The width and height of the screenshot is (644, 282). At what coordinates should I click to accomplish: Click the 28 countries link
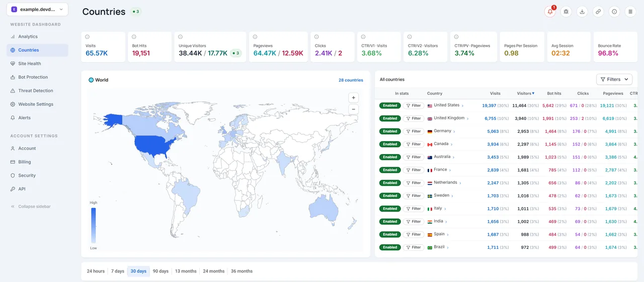pyautogui.click(x=351, y=80)
